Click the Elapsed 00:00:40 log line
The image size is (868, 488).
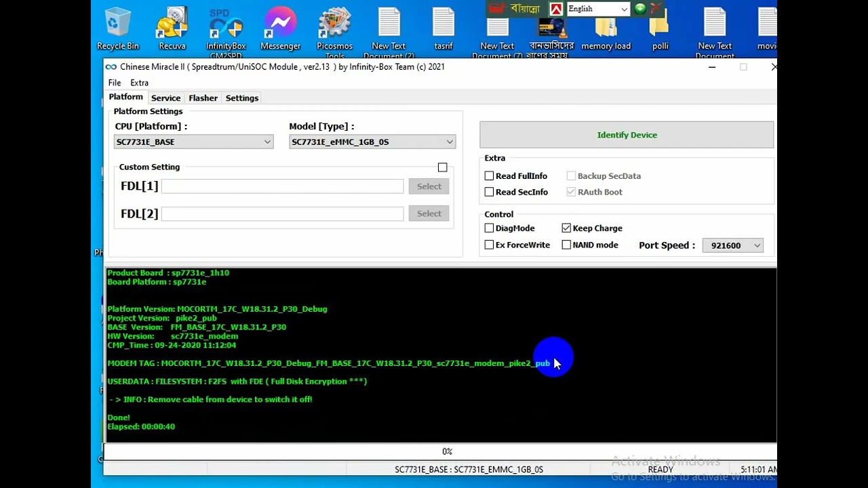point(141,426)
